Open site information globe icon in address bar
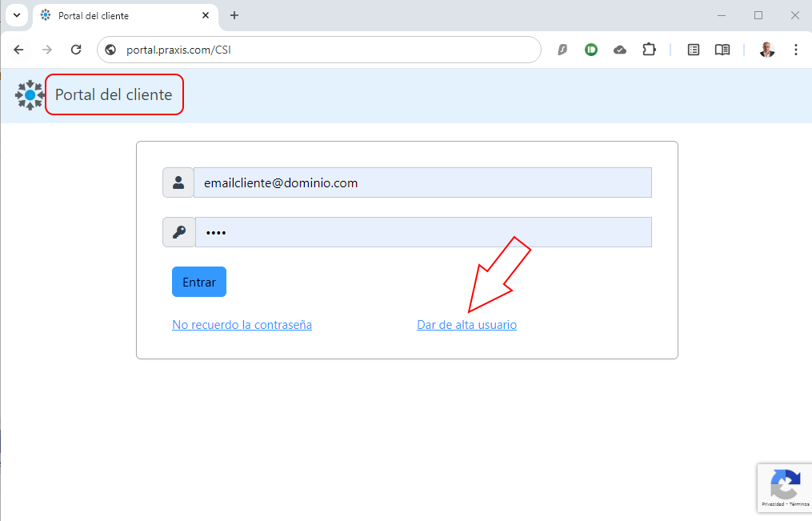 point(110,50)
